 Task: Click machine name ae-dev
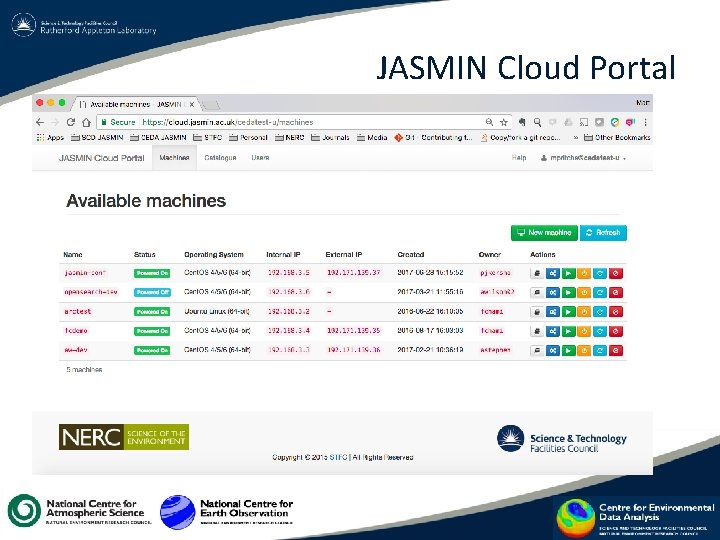[76, 350]
